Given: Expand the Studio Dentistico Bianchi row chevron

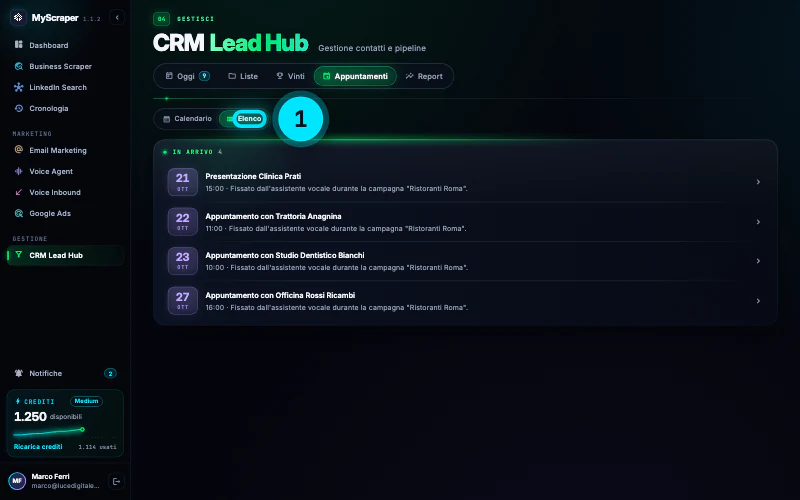Looking at the screenshot, I should (x=758, y=261).
